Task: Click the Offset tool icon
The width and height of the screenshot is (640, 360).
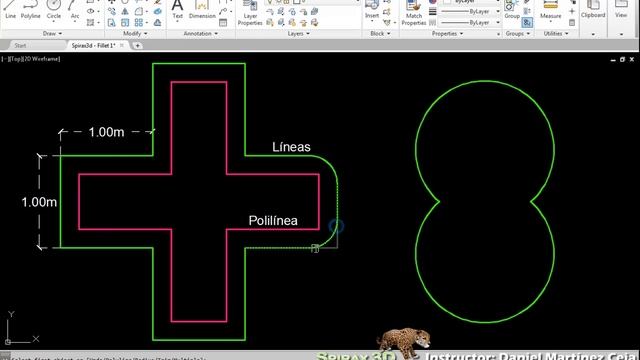Action: [x=158, y=23]
